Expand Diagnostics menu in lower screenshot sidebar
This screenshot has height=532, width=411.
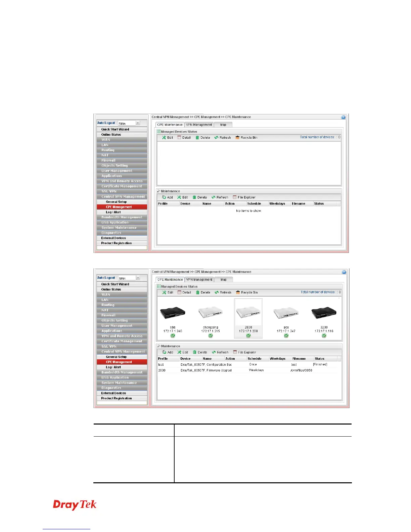pos(122,388)
